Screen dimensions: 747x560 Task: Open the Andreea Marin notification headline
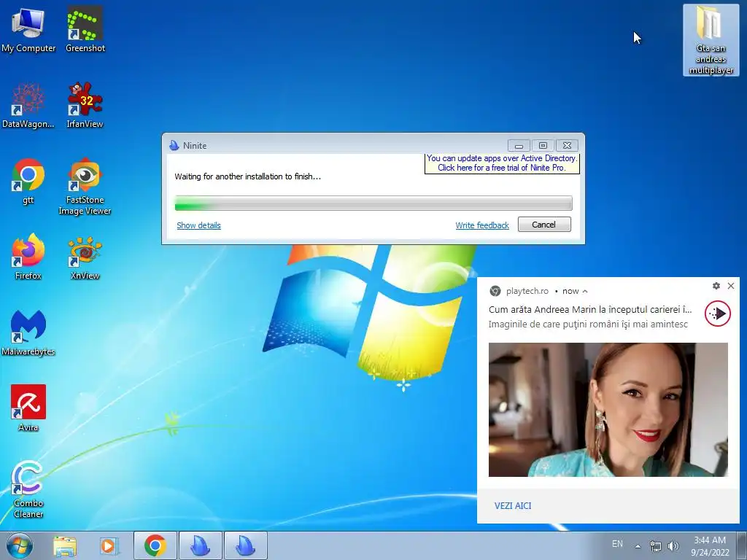pyautogui.click(x=590, y=309)
